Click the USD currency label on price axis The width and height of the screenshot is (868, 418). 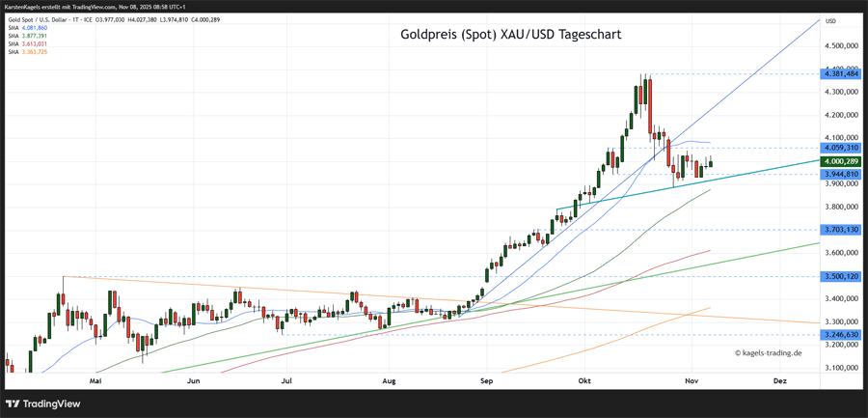coord(829,19)
